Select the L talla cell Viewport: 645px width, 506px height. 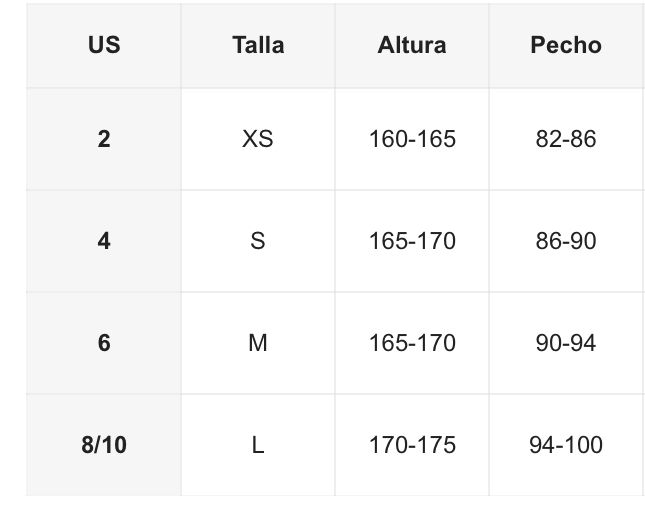[258, 445]
